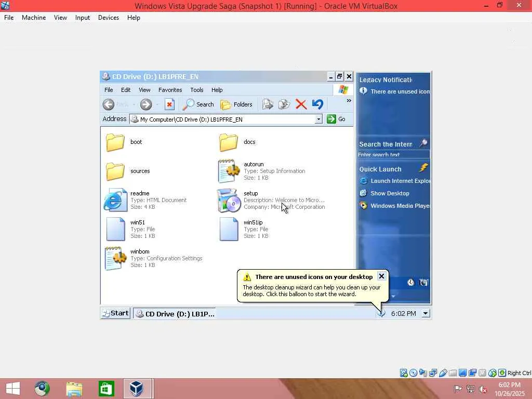
Task: Click the magnifier next to Search the Internet
Action: pos(423,143)
